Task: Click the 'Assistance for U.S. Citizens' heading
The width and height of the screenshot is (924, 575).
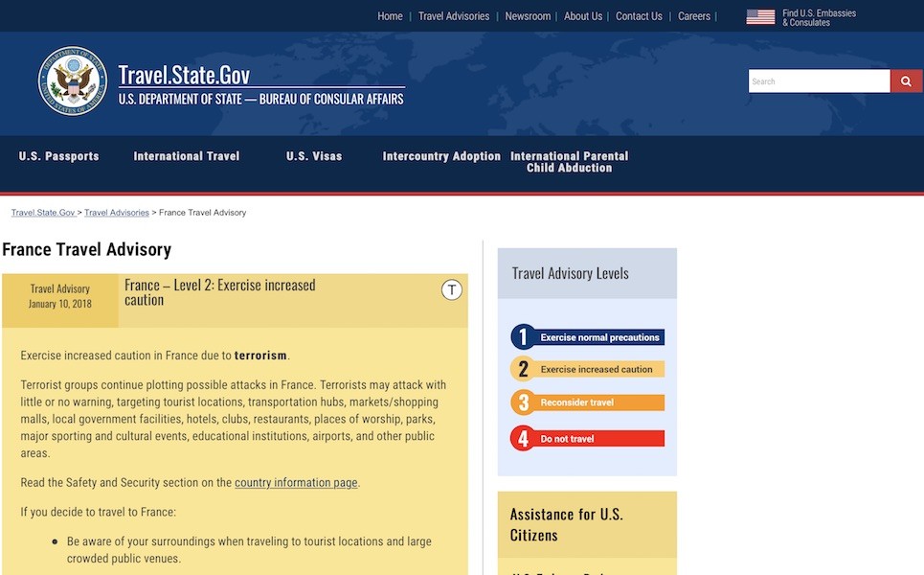Action: pos(566,525)
